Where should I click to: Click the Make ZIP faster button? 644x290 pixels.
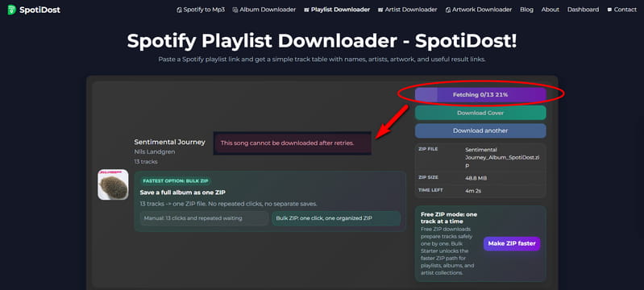coord(512,243)
